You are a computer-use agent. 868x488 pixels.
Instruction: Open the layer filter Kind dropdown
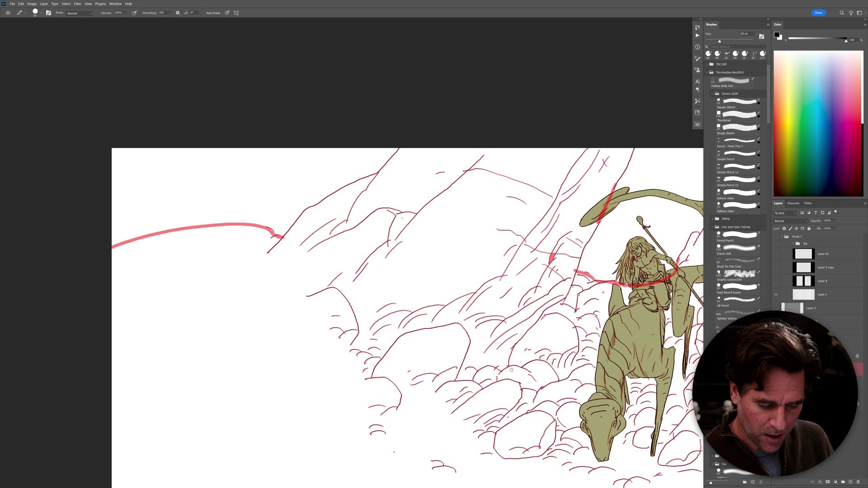coord(785,213)
